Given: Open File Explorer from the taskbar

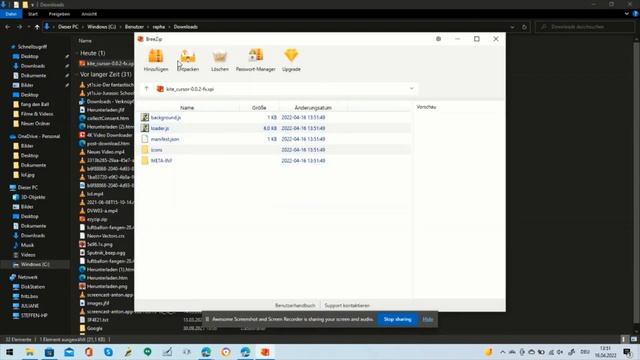Looking at the screenshot, I should click(x=29, y=352).
